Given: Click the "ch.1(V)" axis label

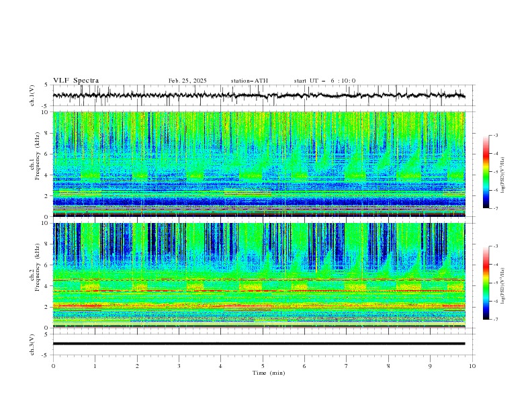Looking at the screenshot, I should pyautogui.click(x=32, y=95).
